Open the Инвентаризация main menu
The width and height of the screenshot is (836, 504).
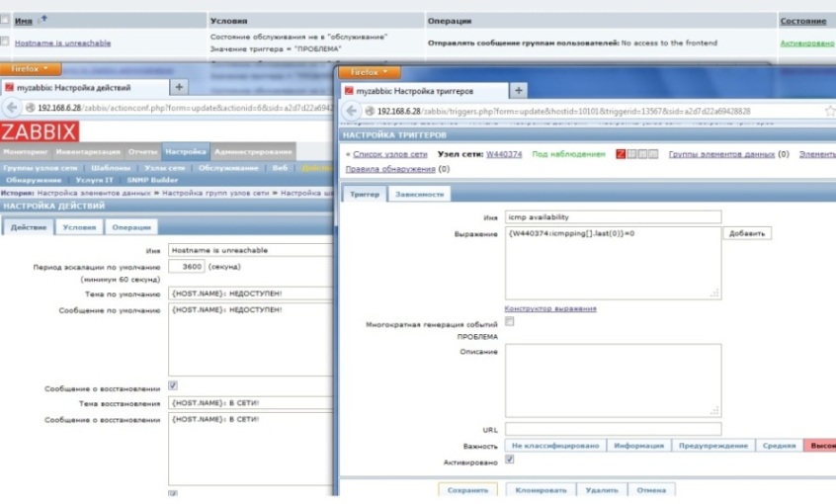tap(88, 152)
